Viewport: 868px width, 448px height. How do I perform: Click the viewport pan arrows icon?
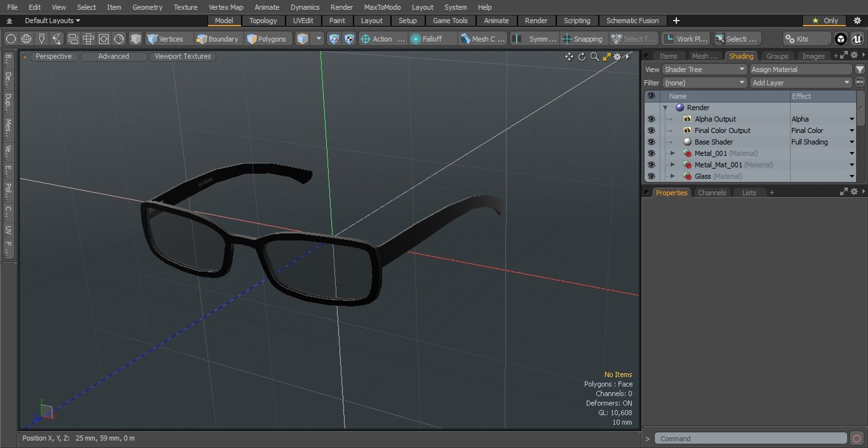pyautogui.click(x=569, y=57)
